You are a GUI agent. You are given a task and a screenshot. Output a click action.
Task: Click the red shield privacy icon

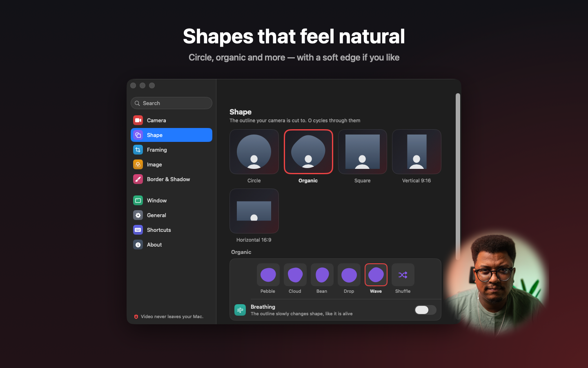(x=136, y=316)
